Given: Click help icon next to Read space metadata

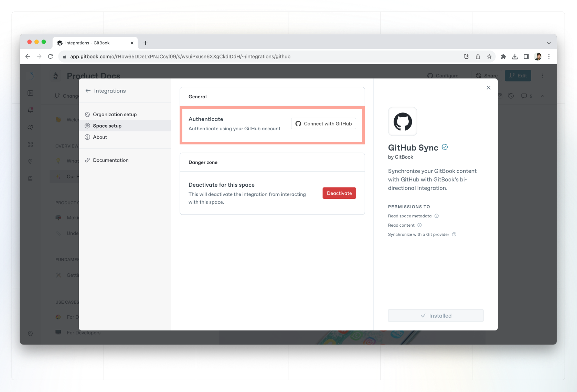Looking at the screenshot, I should point(437,216).
